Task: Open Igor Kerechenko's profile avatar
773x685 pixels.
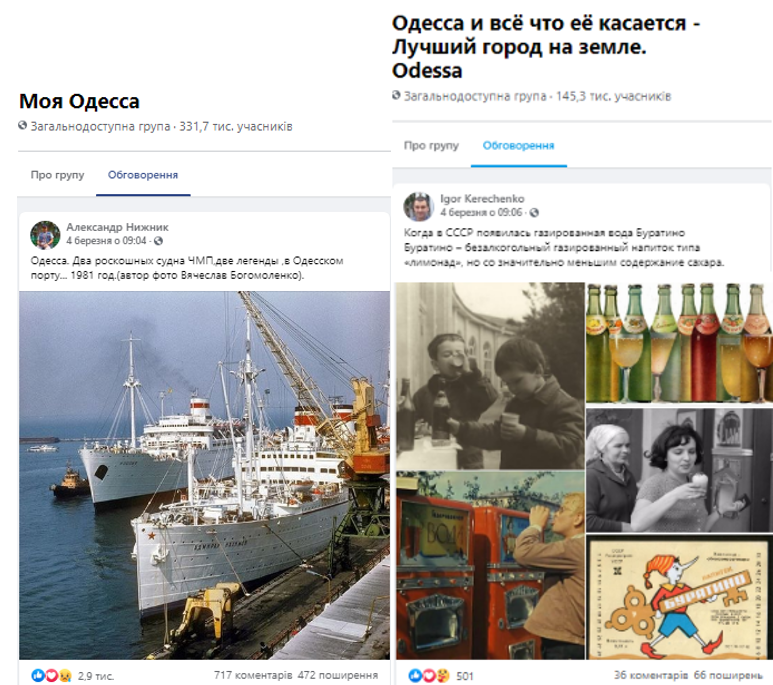Action: 418,206
